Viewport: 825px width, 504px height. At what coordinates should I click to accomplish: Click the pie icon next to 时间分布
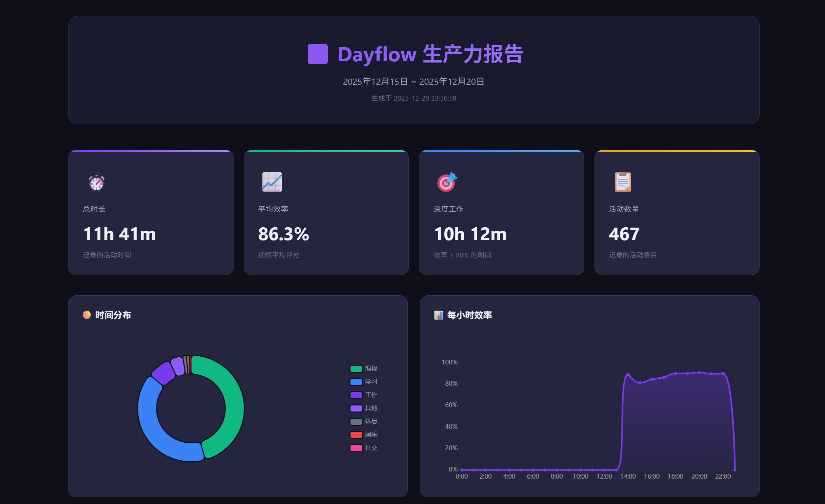[x=87, y=315]
